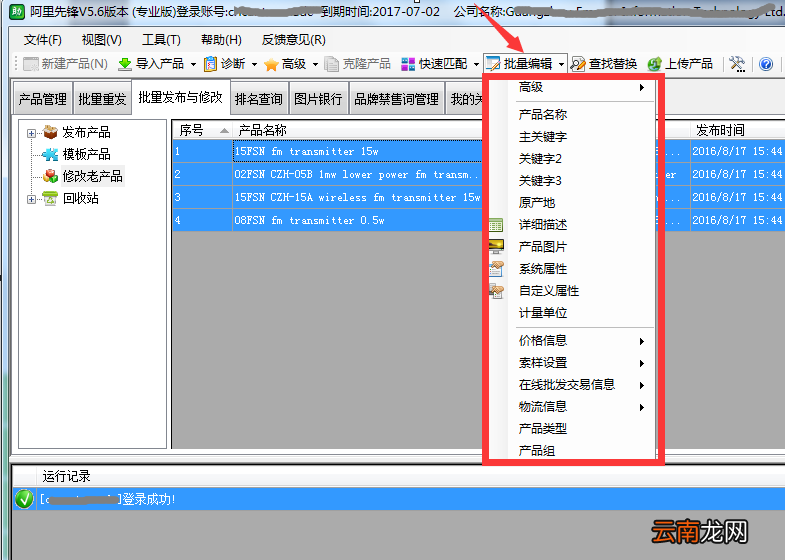The height and width of the screenshot is (560, 785).
Task: Open the 导入产品 dropdown arrow
Action: [x=193, y=64]
